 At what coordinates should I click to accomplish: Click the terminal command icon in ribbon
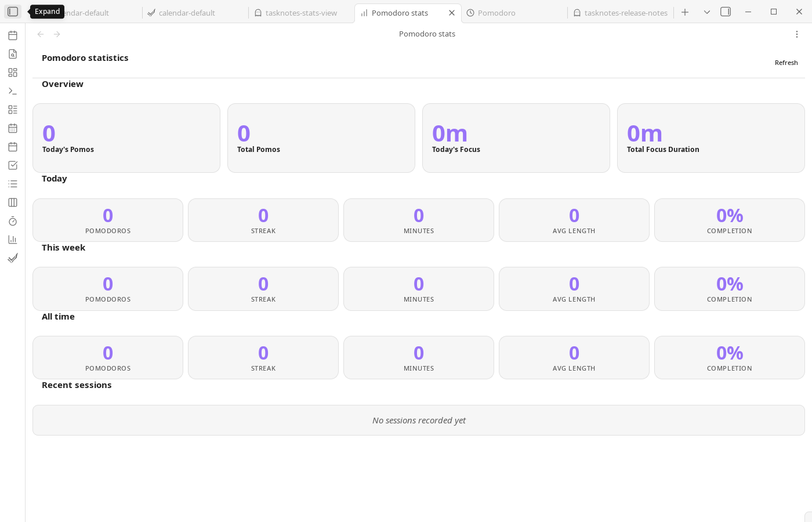pyautogui.click(x=13, y=91)
